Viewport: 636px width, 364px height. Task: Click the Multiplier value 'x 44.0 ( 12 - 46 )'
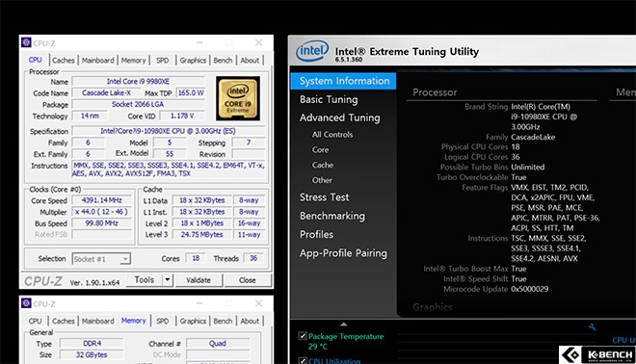pos(102,212)
